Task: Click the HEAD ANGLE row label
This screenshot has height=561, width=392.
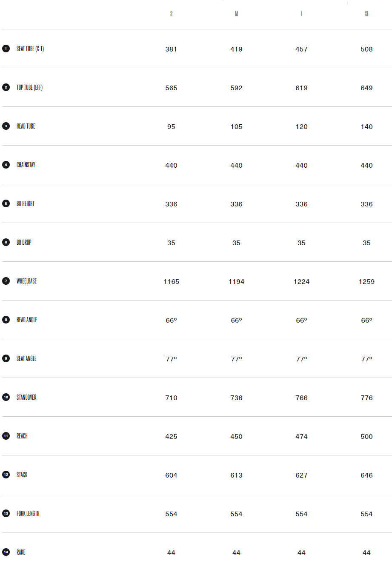Action: (27, 320)
